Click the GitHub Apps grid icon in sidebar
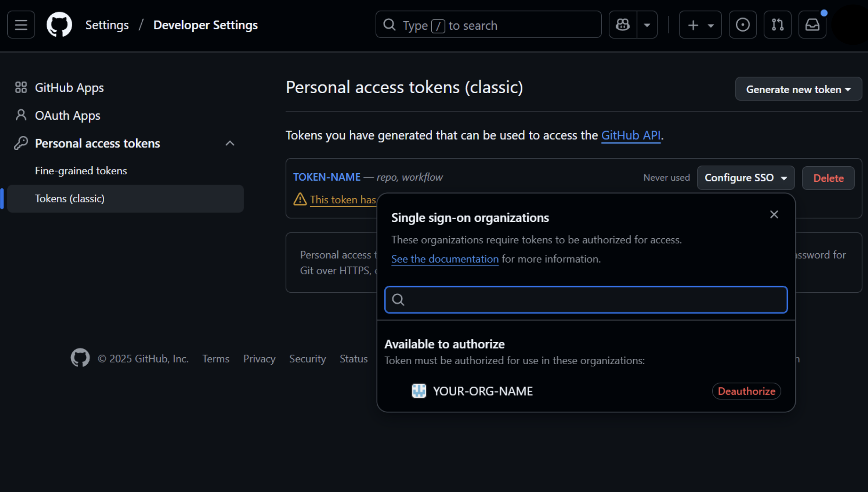 21,87
